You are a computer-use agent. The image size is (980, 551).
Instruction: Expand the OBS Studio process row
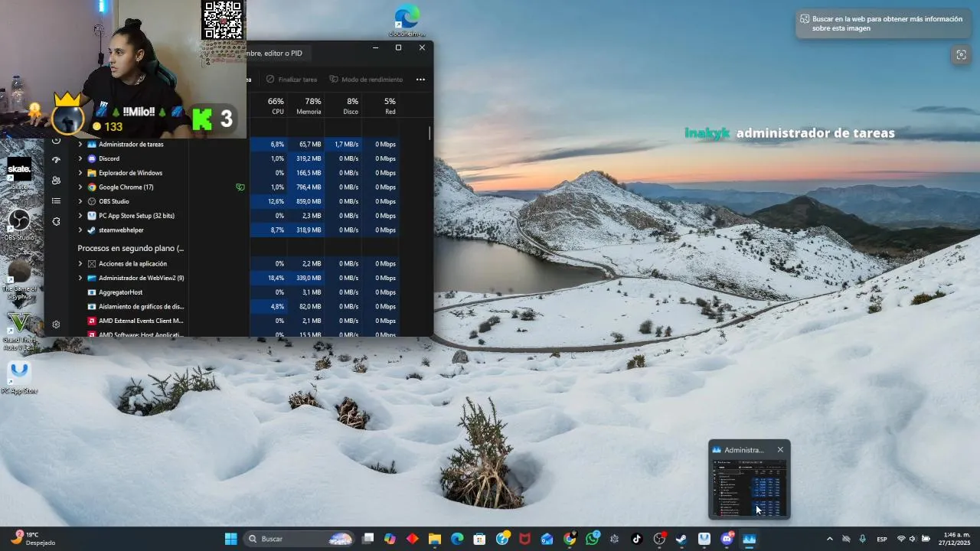(80, 201)
